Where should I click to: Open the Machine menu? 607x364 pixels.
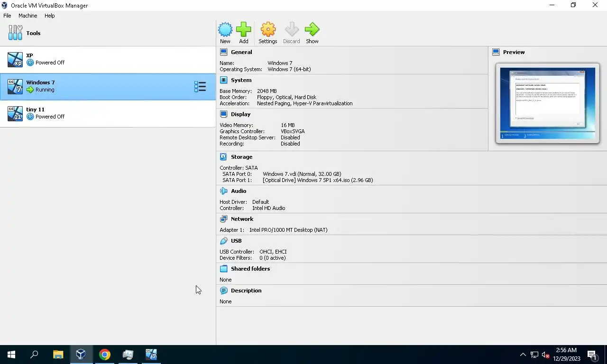(28, 16)
